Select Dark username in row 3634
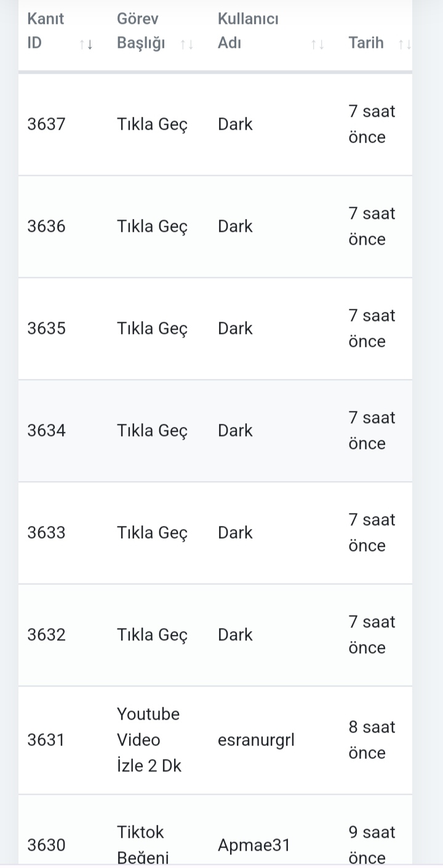443x868 pixels. [235, 431]
